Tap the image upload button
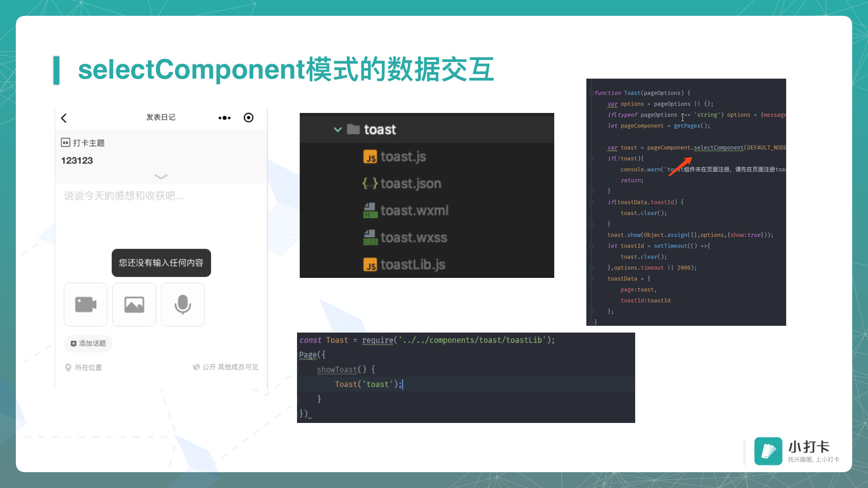This screenshot has height=488, width=868. click(134, 305)
